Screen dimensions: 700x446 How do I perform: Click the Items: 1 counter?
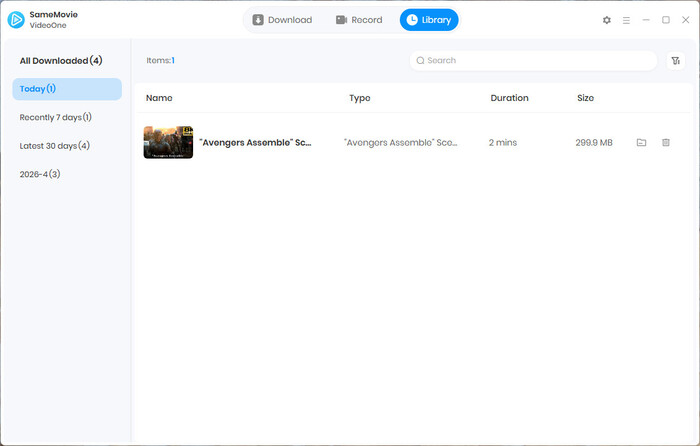[160, 61]
